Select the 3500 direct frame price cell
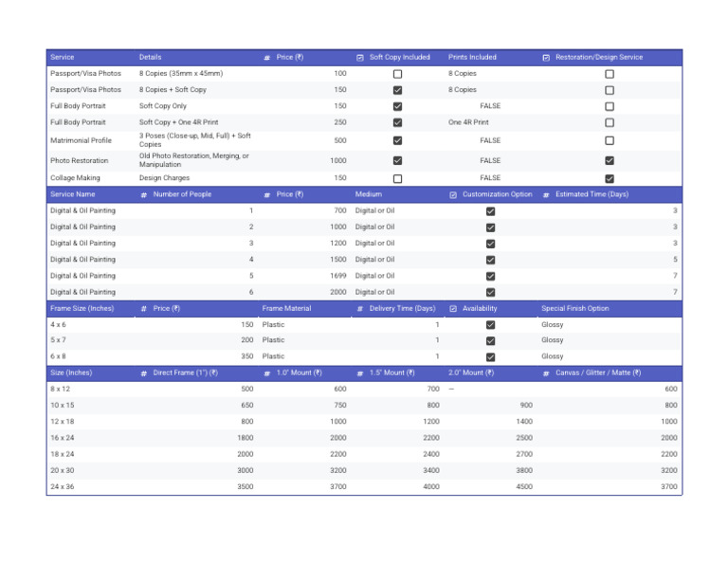 coord(196,486)
